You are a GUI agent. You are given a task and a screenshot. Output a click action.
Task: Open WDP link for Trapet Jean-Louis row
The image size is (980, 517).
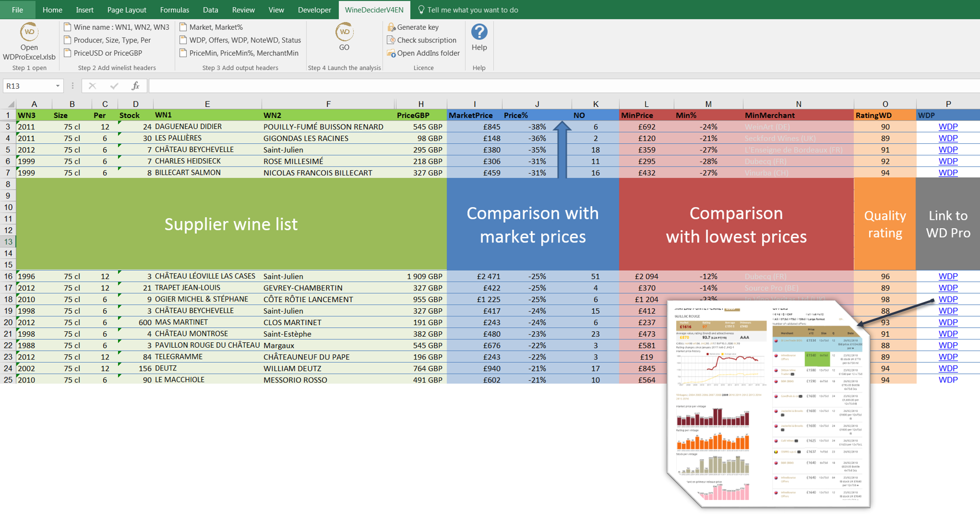(x=948, y=288)
